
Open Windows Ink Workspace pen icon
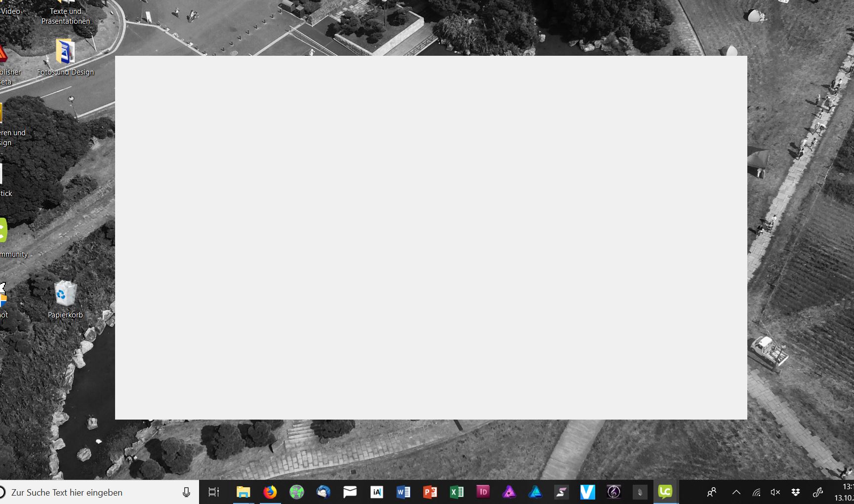click(818, 492)
